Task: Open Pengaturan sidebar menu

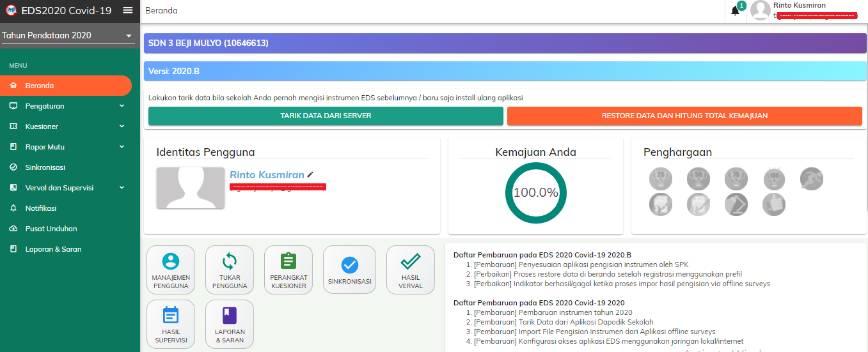Action: tap(66, 106)
